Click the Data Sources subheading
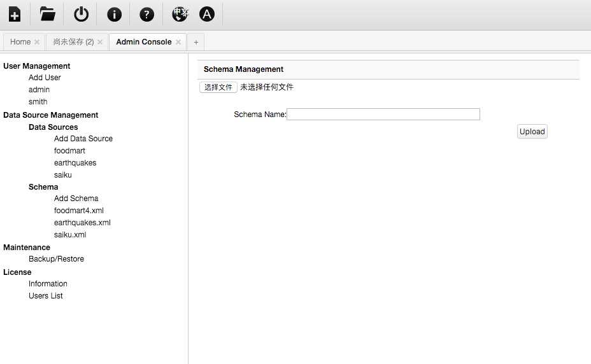The image size is (591, 364). pos(53,127)
